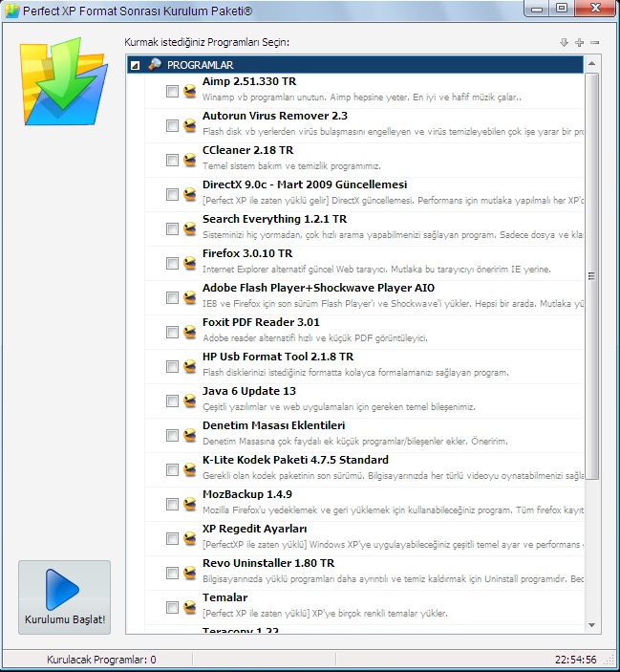620x672 pixels.
Task: Click the Kurulacak Programlar: 0 status text
Action: [x=101, y=660]
